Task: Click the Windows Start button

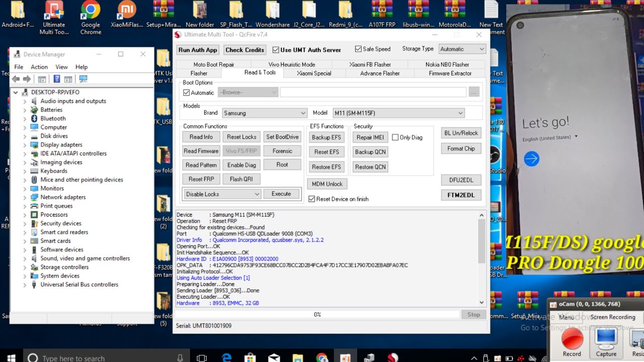Action: 11,358
